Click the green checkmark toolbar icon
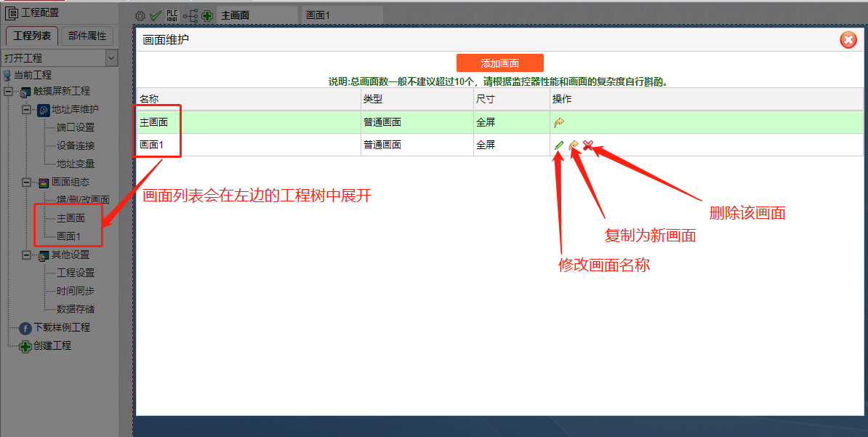Screen dimensions: 868x437 pos(156,15)
